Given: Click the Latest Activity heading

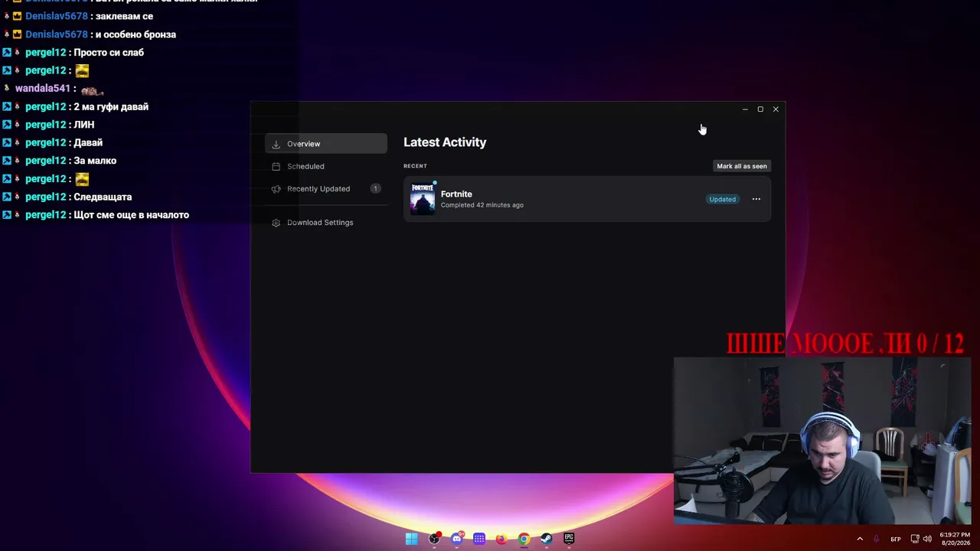Looking at the screenshot, I should pyautogui.click(x=445, y=142).
